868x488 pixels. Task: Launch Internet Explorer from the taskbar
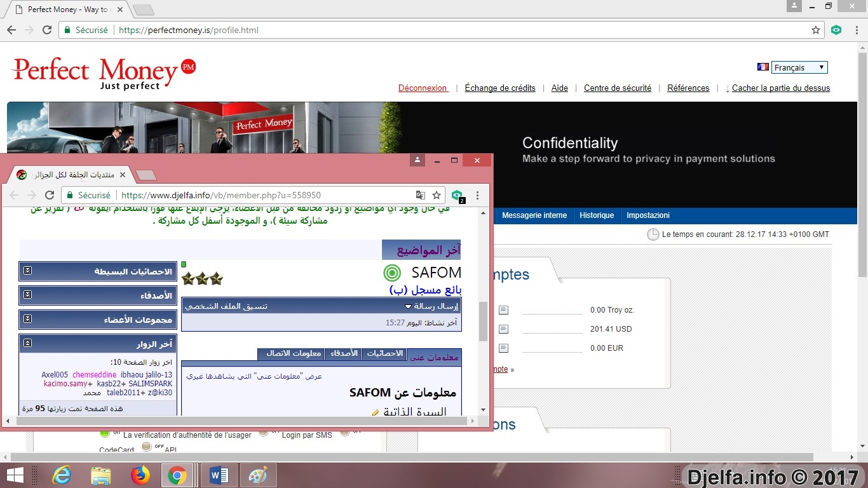pos(62,475)
